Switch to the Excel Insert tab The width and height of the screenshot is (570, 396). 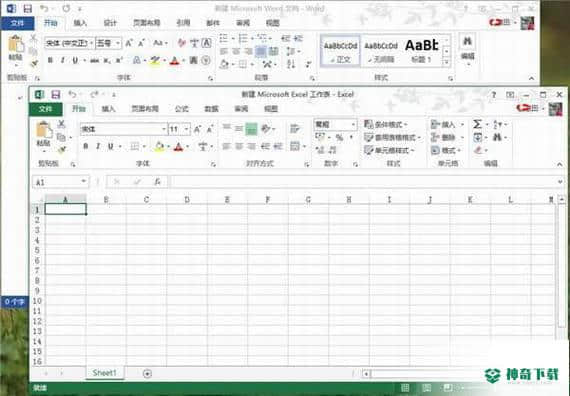point(108,109)
